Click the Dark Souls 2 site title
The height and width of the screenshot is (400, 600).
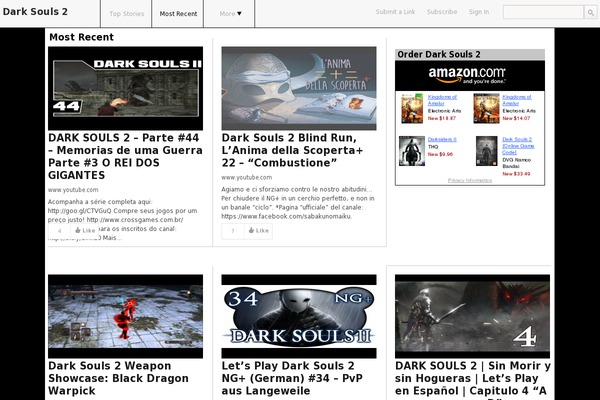(35, 12)
